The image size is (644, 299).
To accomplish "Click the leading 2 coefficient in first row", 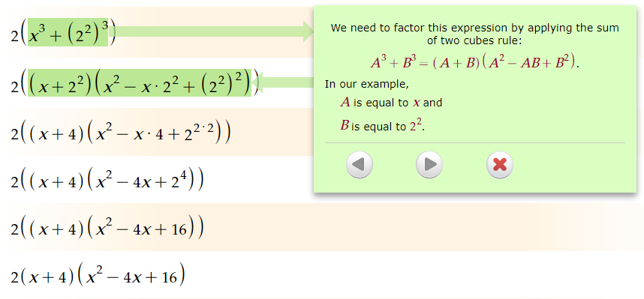I will [15, 36].
